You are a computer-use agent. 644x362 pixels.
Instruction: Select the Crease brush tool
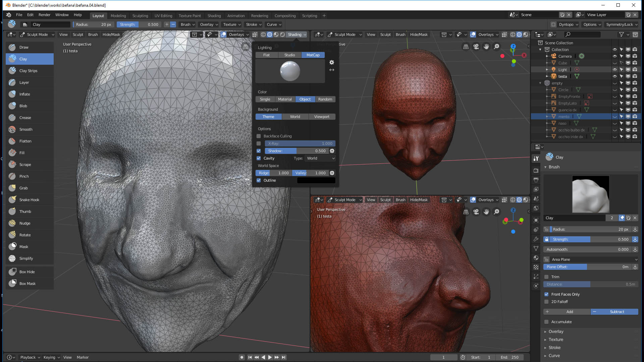tap(30, 118)
